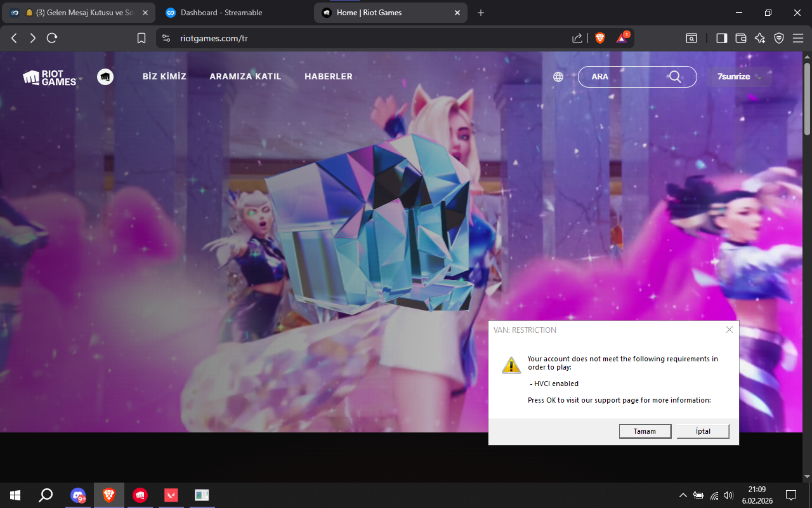This screenshot has height=508, width=812.
Task: Go forward to the next page
Action: [x=33, y=38]
